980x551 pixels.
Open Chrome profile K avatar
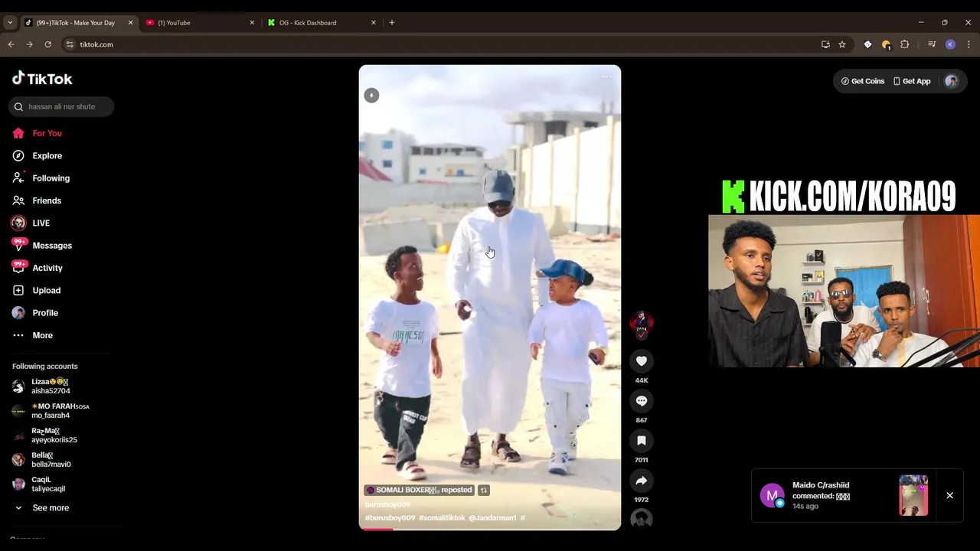tap(950, 44)
